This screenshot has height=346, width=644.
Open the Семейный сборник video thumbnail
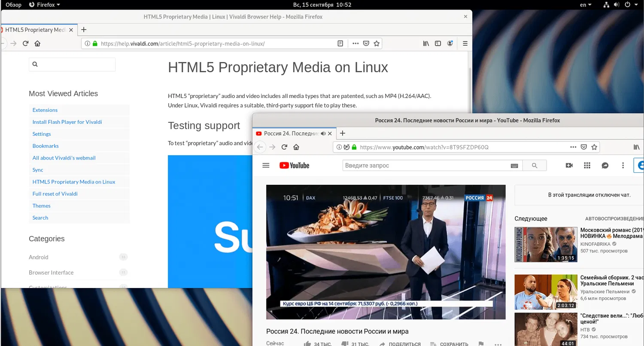(x=546, y=292)
